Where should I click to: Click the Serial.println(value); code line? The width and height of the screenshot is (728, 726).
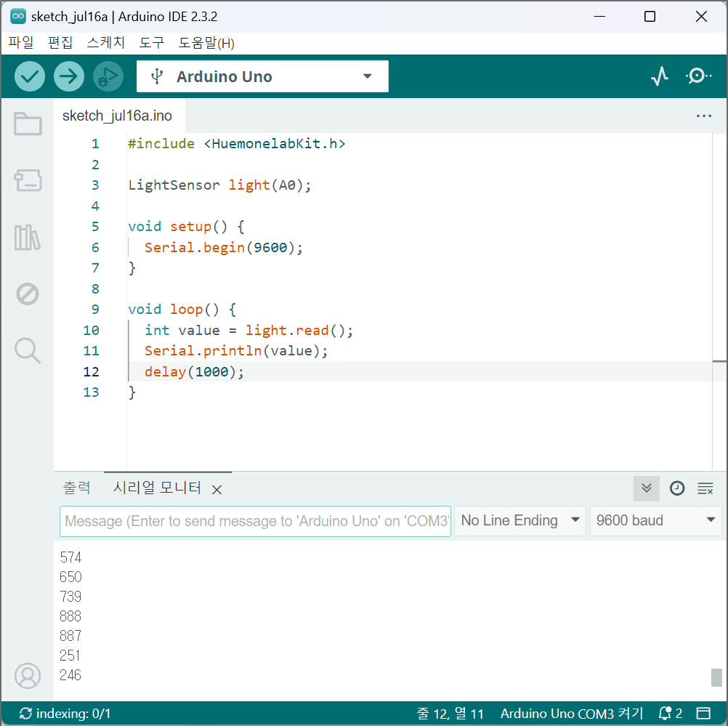tap(236, 351)
